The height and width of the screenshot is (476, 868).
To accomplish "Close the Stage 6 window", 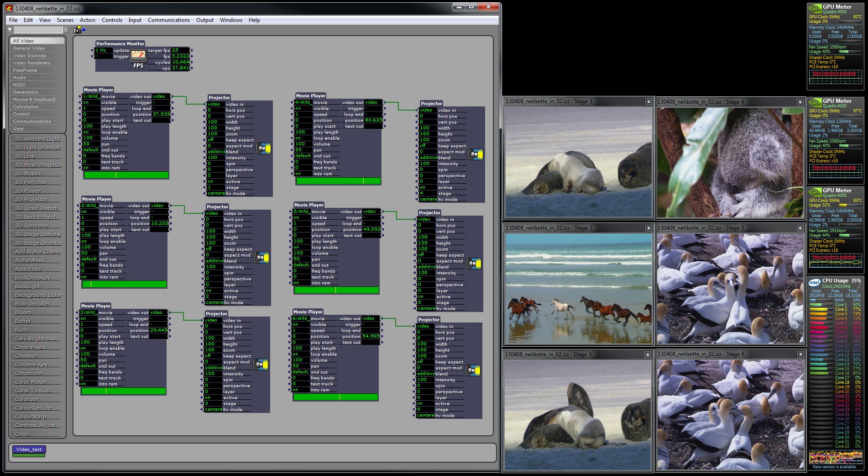I will (800, 354).
